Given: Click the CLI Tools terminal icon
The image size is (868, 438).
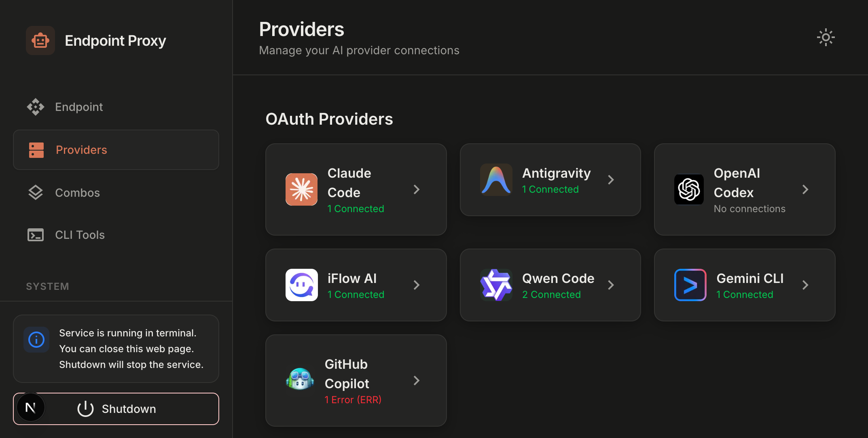Looking at the screenshot, I should point(36,235).
